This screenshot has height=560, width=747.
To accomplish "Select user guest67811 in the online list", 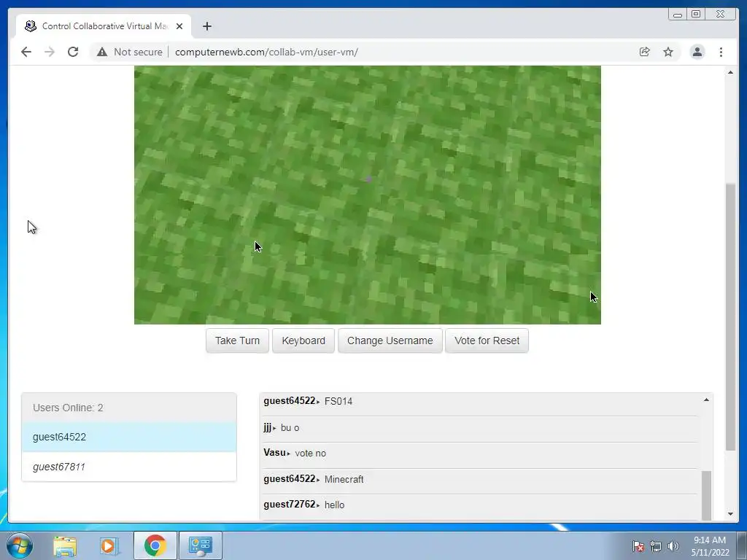I will pos(129,467).
